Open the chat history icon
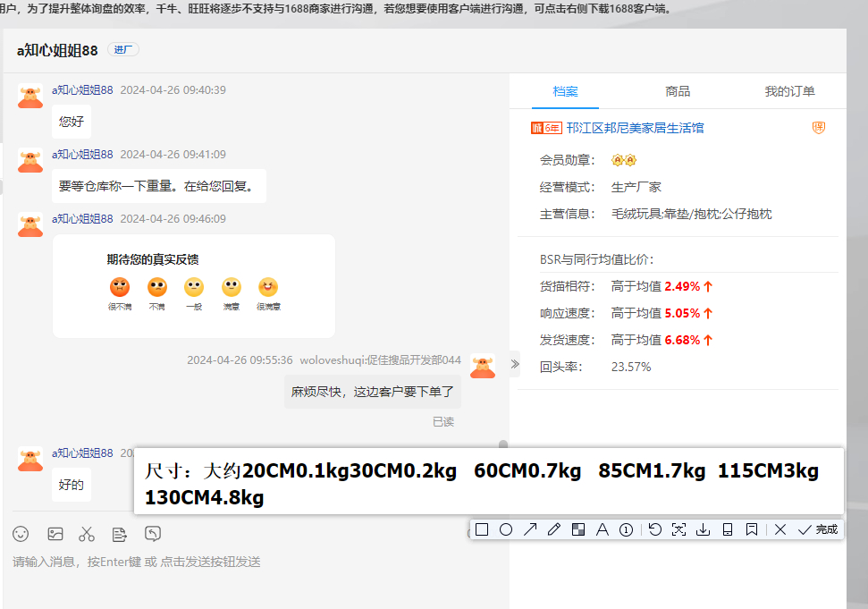The width and height of the screenshot is (868, 609). [152, 534]
